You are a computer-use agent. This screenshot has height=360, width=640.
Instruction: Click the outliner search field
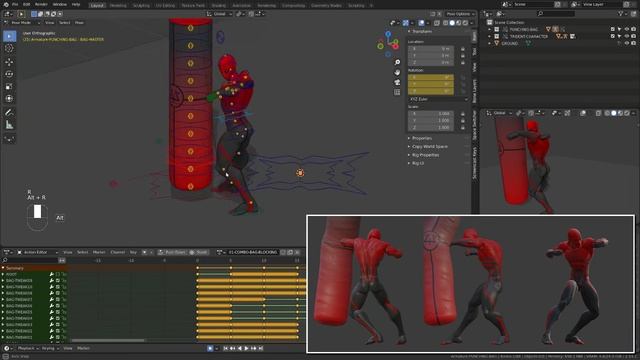556,13
